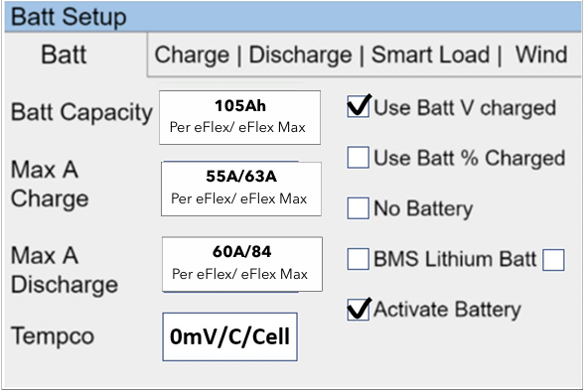Open the Smart Load tab
585x392 pixels.
430,55
